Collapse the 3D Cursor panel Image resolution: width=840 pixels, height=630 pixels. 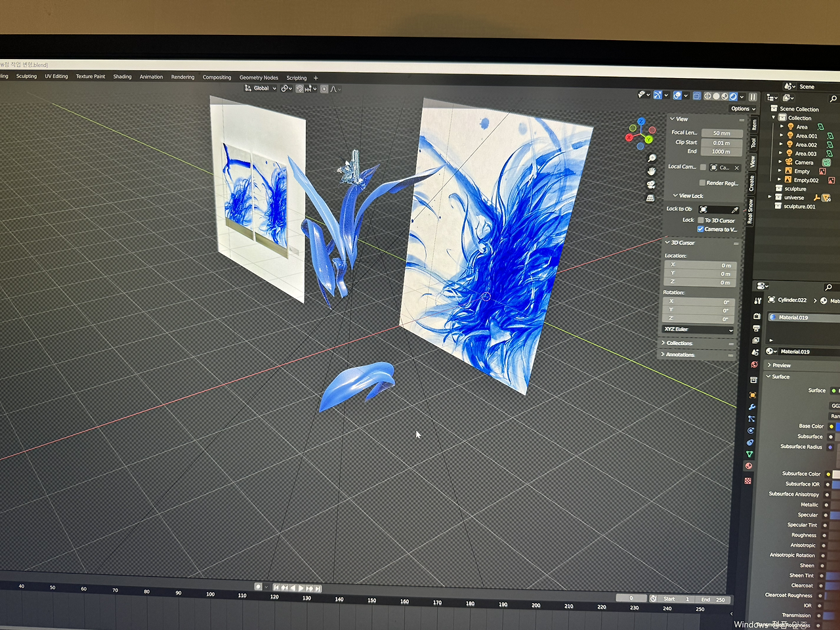[x=667, y=243]
